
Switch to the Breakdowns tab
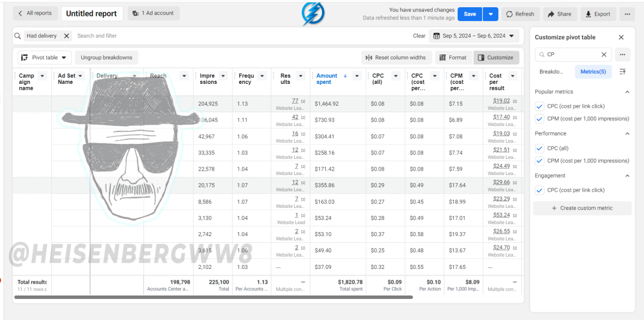[552, 72]
